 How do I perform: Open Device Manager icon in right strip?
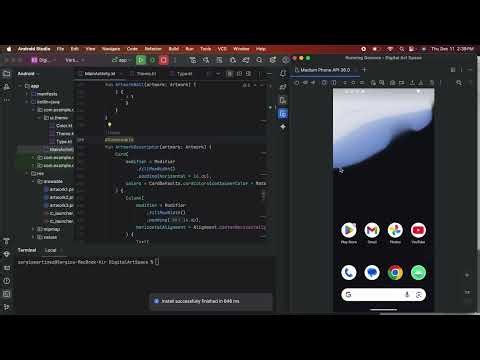coord(283,100)
